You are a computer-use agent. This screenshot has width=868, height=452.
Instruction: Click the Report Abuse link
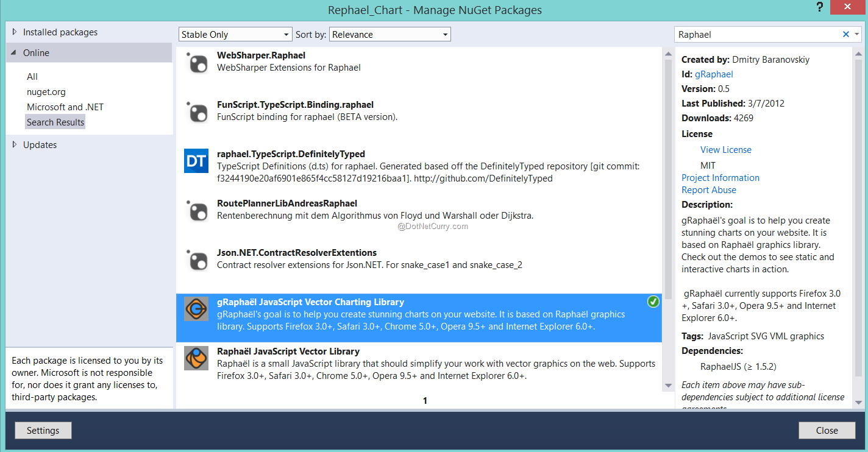tap(709, 189)
